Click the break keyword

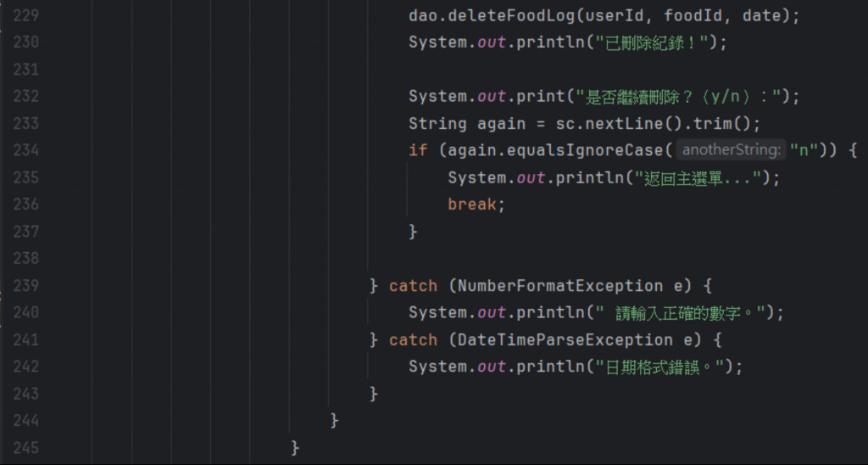point(472,204)
